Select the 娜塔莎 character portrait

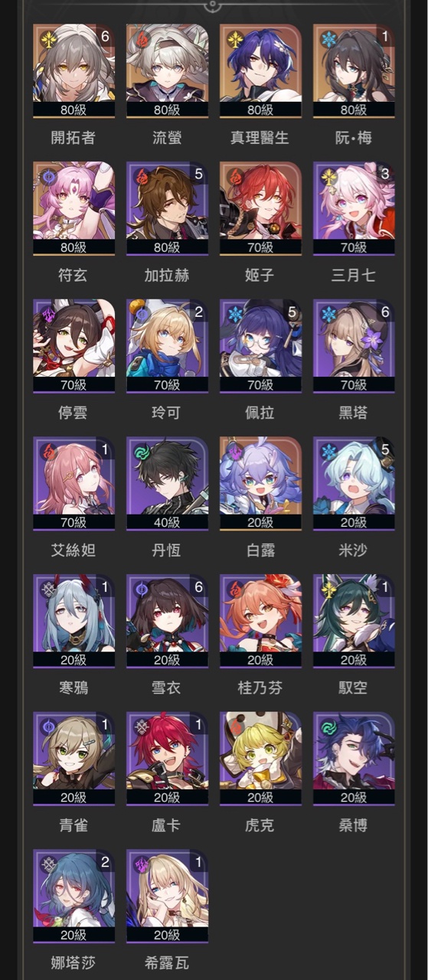pyautogui.click(x=74, y=897)
